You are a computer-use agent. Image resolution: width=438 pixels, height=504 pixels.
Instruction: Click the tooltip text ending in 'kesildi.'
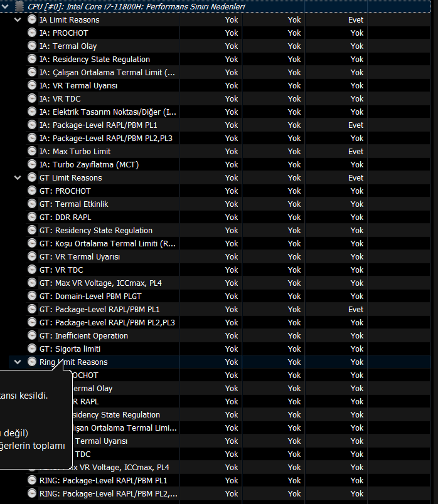click(x=24, y=396)
